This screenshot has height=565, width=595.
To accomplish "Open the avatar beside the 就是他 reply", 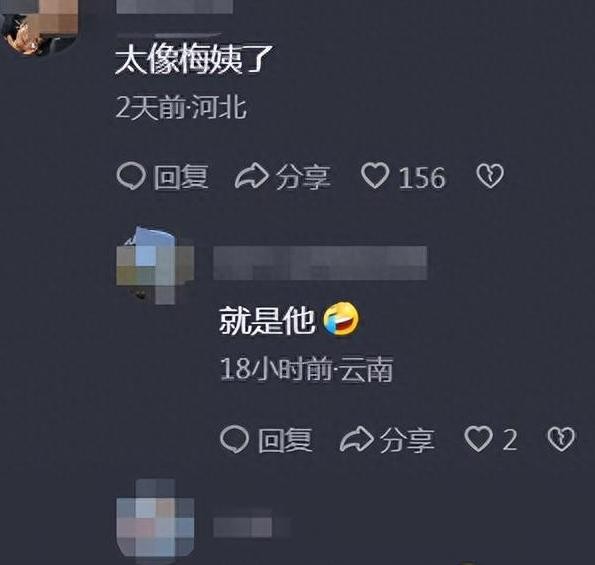I will [x=155, y=265].
